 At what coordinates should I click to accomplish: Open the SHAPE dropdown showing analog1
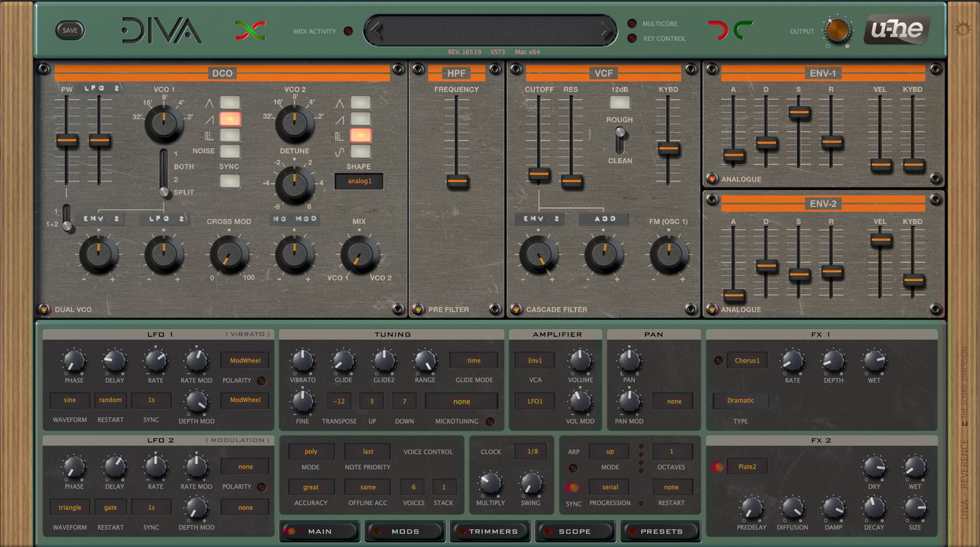tap(359, 181)
